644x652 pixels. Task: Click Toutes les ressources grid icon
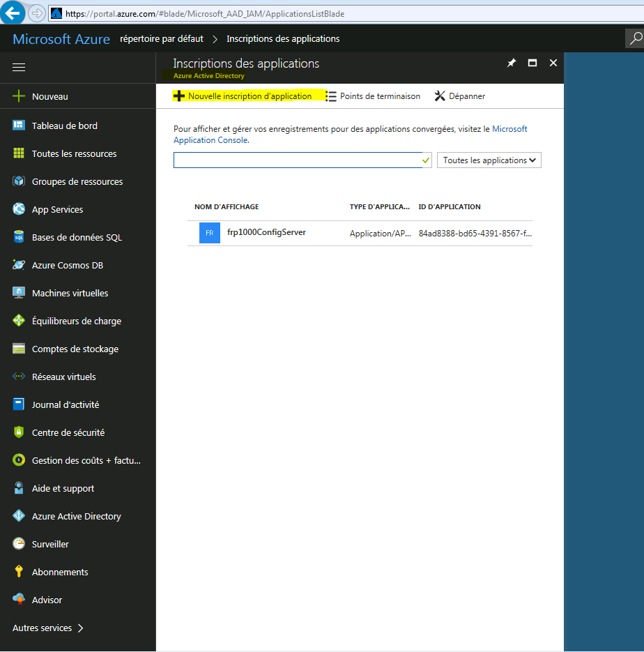pos(19,153)
